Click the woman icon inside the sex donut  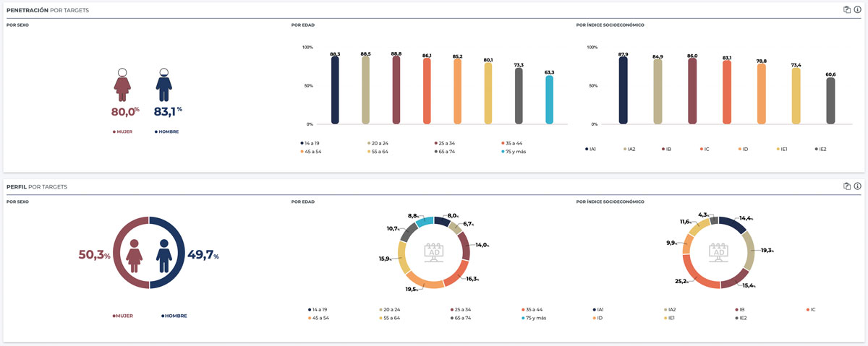[x=134, y=255]
